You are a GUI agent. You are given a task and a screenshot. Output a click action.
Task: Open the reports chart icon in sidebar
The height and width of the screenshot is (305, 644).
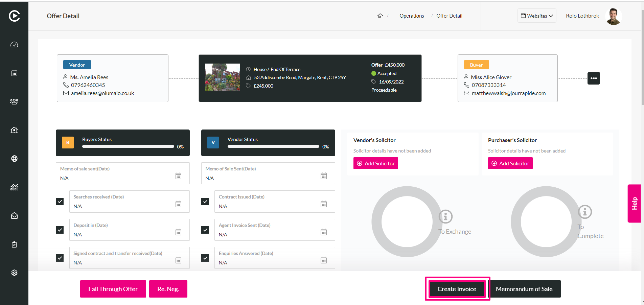14,187
